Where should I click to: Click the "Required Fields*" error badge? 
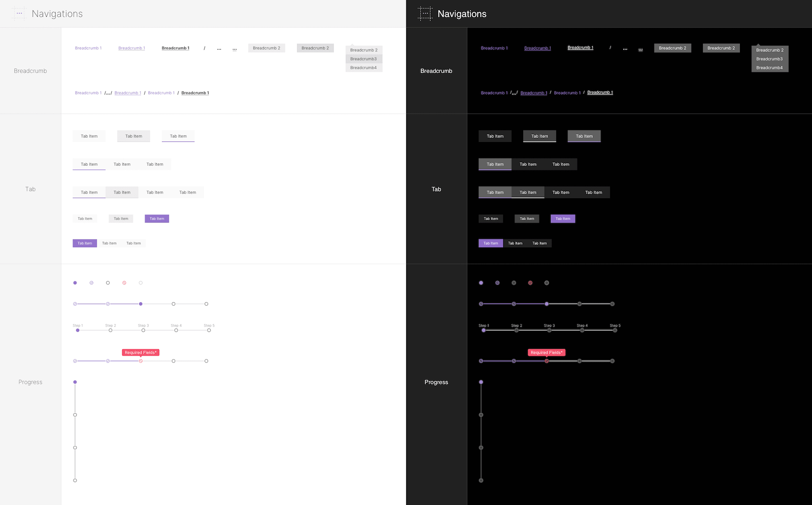(141, 352)
